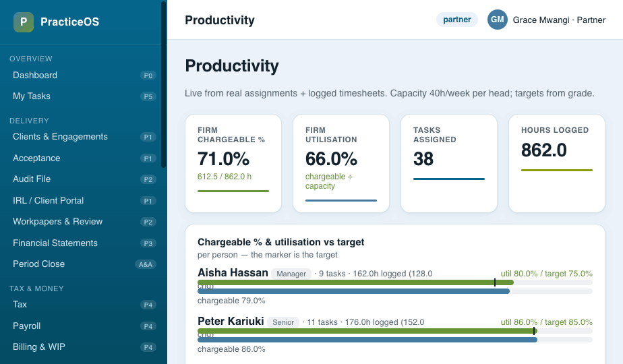Viewport: 623px width, 364px height.
Task: Open Financial Statements page
Action: click(x=84, y=243)
